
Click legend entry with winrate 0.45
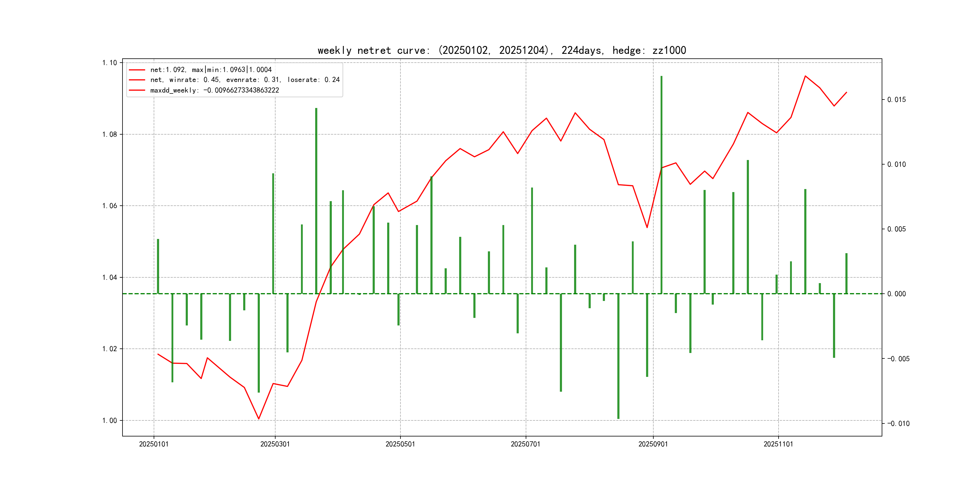pos(245,80)
